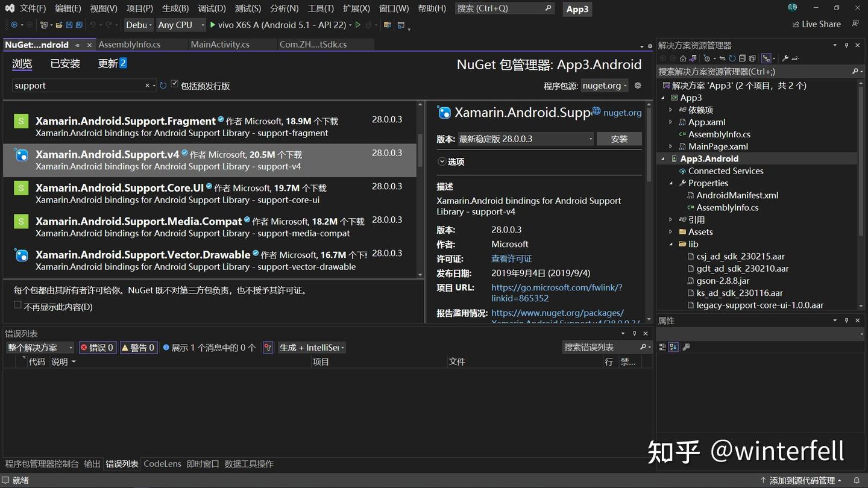
Task: Click Switch Views icon in Solution Explorer
Action: (x=693, y=58)
